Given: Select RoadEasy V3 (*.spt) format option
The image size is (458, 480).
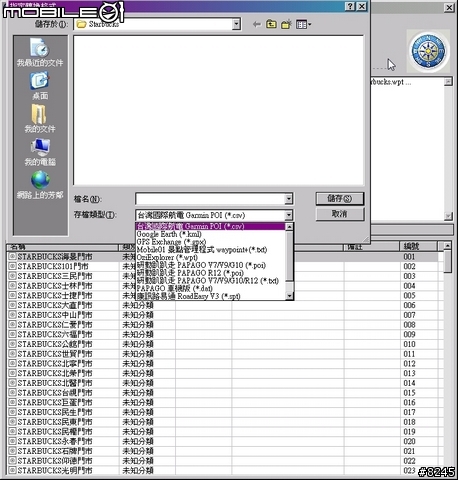Looking at the screenshot, I should (210, 296).
